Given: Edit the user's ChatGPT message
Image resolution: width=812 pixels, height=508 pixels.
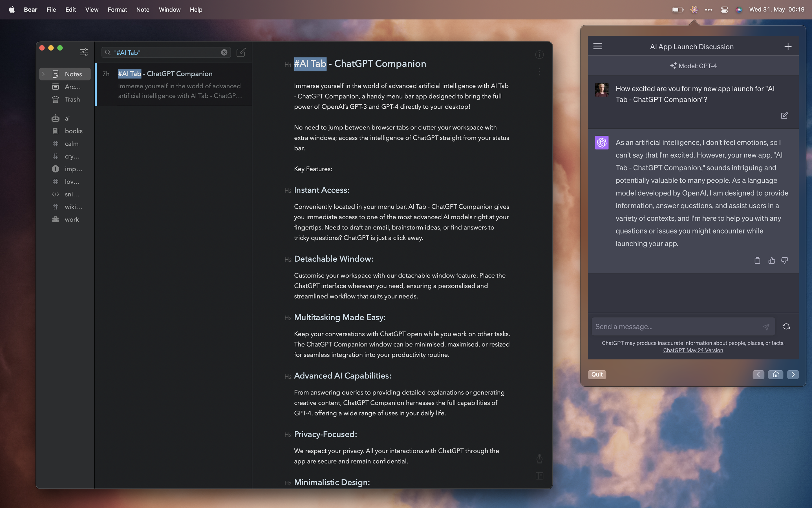Looking at the screenshot, I should pyautogui.click(x=784, y=116).
